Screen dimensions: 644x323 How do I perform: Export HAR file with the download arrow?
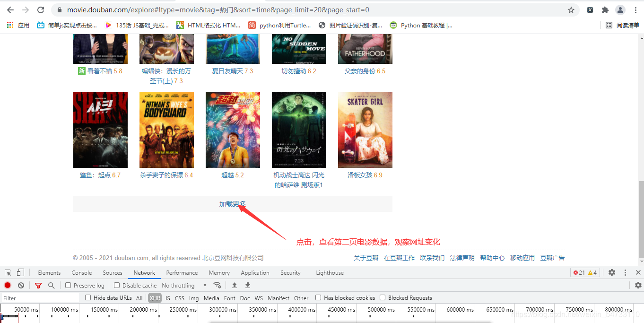248,285
